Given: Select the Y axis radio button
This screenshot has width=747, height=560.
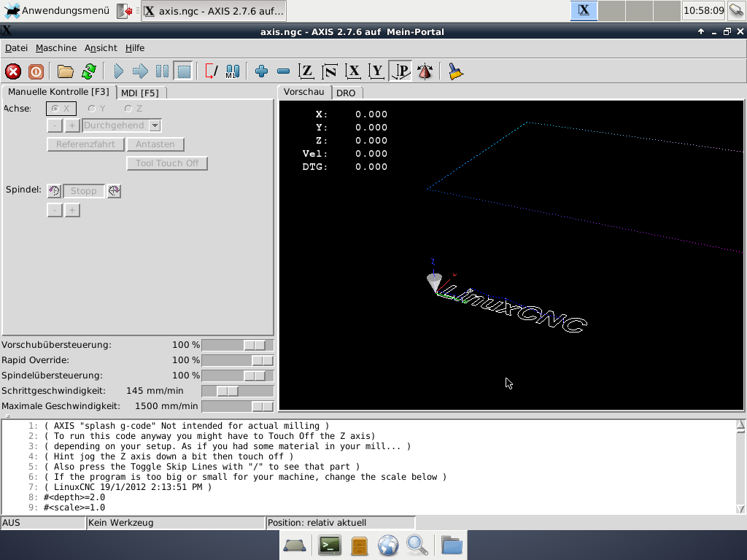Looking at the screenshot, I should (97, 109).
